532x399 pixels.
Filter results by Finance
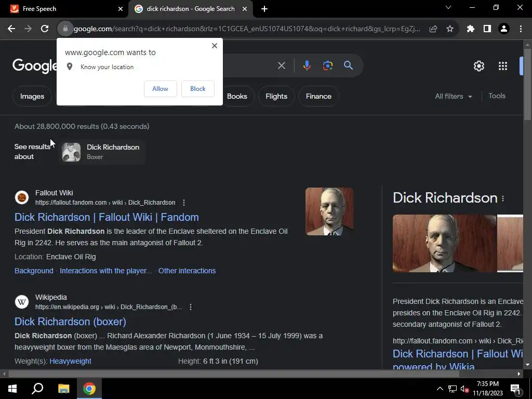click(x=318, y=96)
